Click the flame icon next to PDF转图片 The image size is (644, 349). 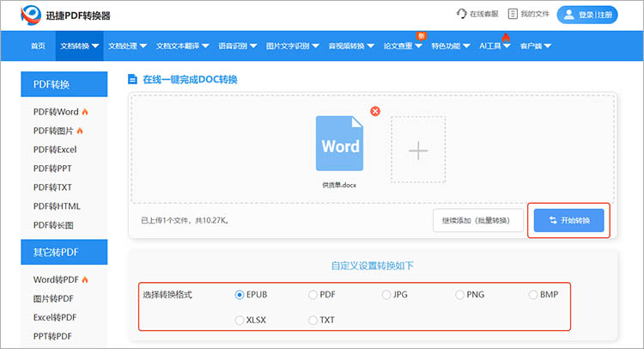(x=80, y=131)
